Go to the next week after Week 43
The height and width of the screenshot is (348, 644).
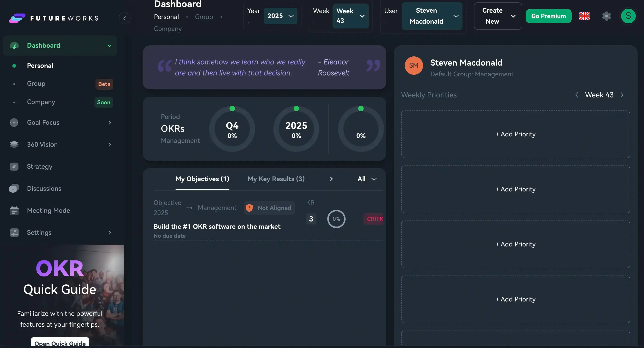tap(622, 95)
